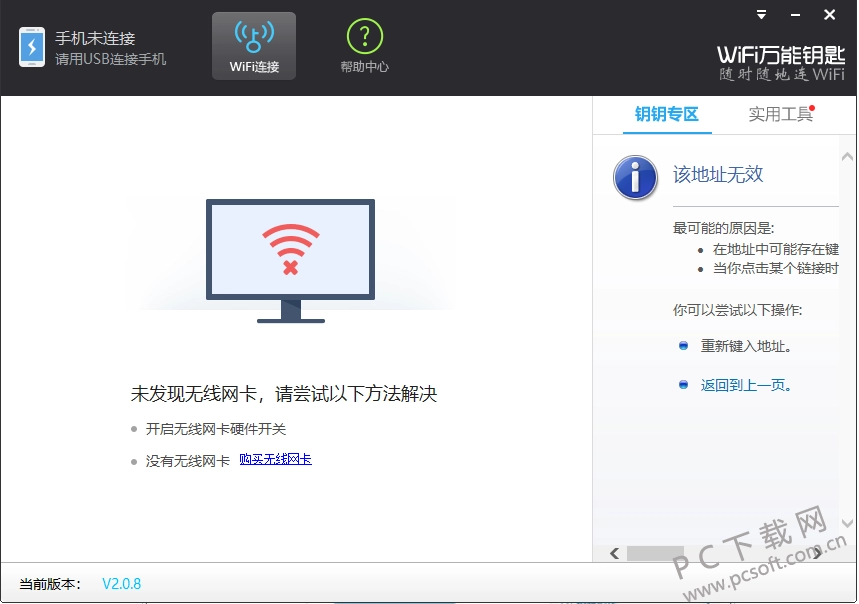Click the left arrow of the horizontal scrollbar
Viewport: 859px width, 604px height.
point(614,552)
